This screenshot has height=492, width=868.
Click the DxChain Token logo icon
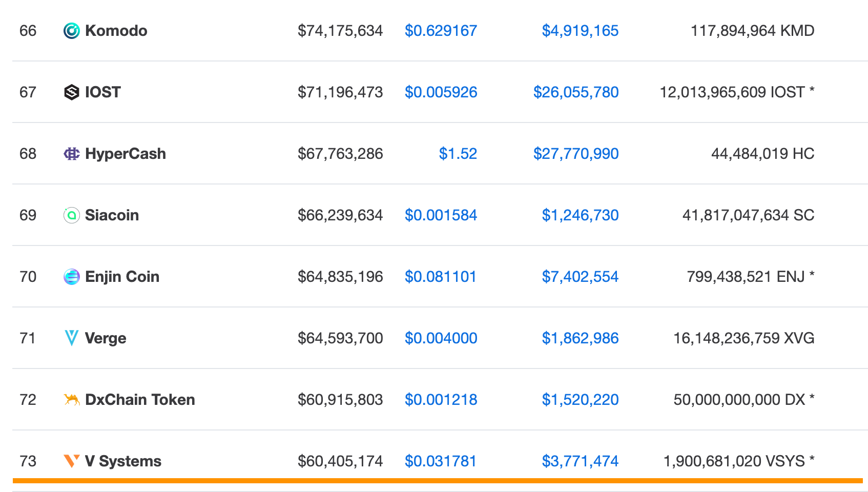pos(72,400)
